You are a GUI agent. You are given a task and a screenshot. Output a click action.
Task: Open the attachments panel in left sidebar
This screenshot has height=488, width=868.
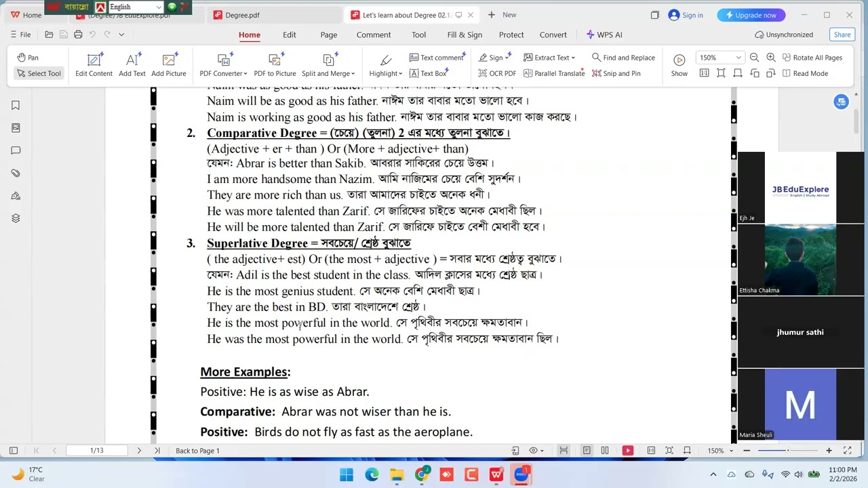coord(16,173)
